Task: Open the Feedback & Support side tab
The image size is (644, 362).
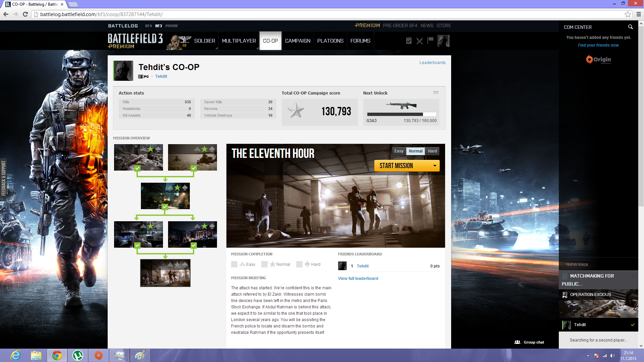Action: [x=3, y=178]
